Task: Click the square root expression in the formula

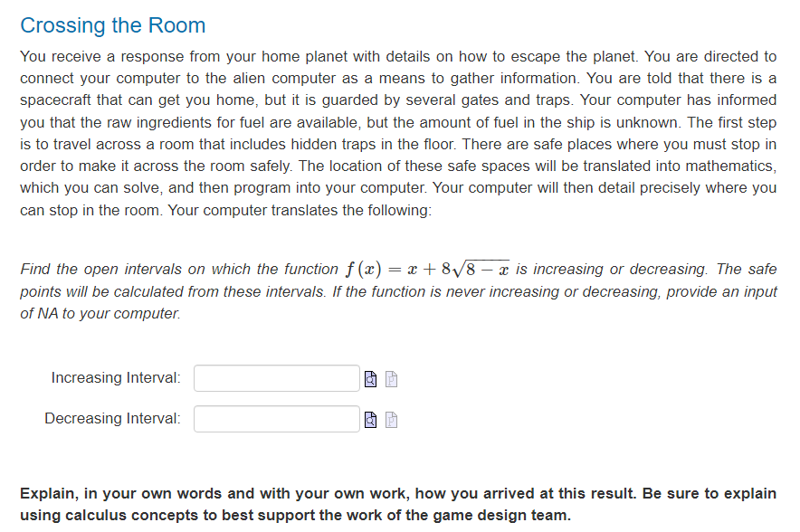Action: [x=481, y=269]
